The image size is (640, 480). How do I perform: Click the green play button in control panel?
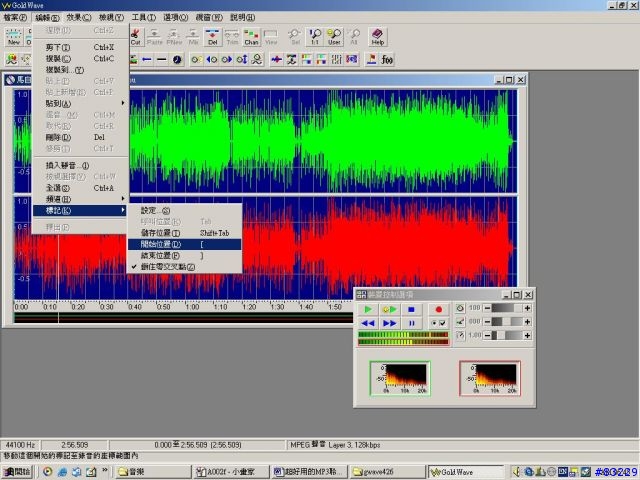[368, 309]
